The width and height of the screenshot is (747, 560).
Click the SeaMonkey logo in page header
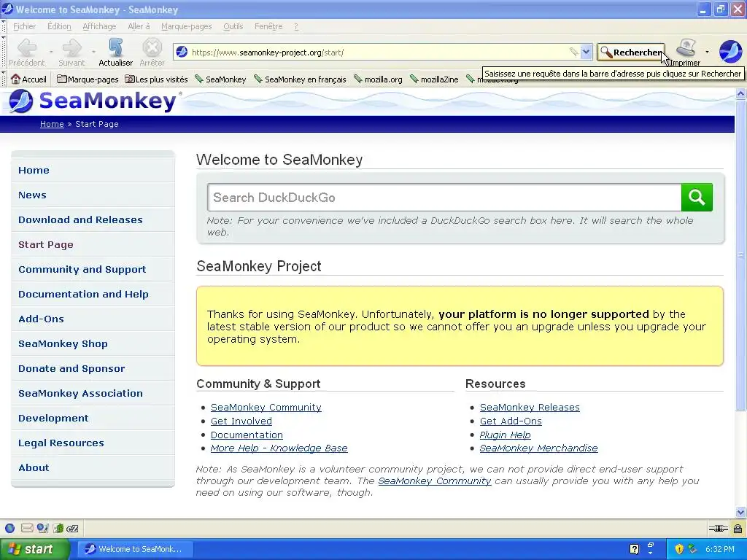pos(93,101)
